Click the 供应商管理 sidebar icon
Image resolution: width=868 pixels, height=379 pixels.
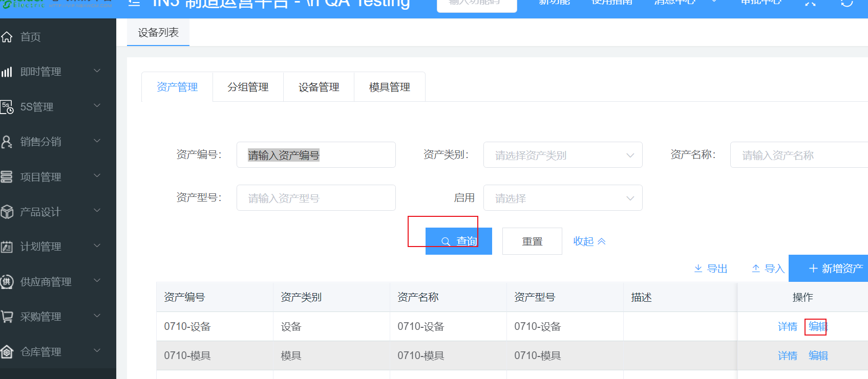pos(7,282)
